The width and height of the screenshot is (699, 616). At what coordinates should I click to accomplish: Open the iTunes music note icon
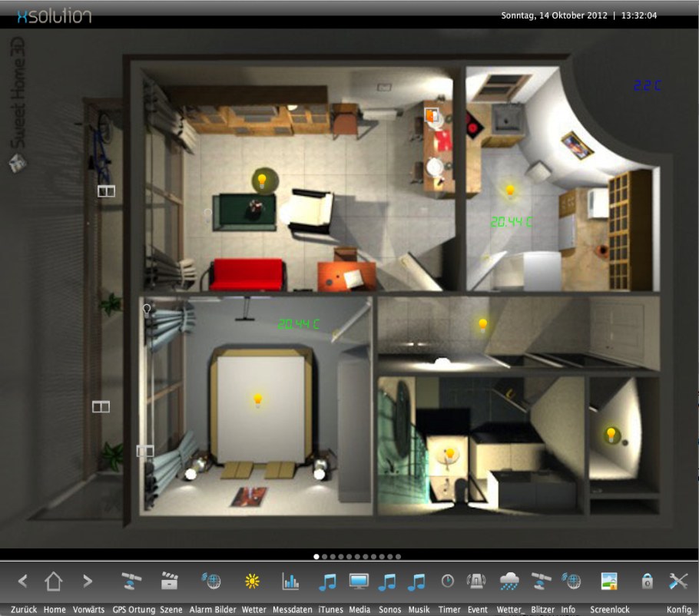[x=328, y=581]
